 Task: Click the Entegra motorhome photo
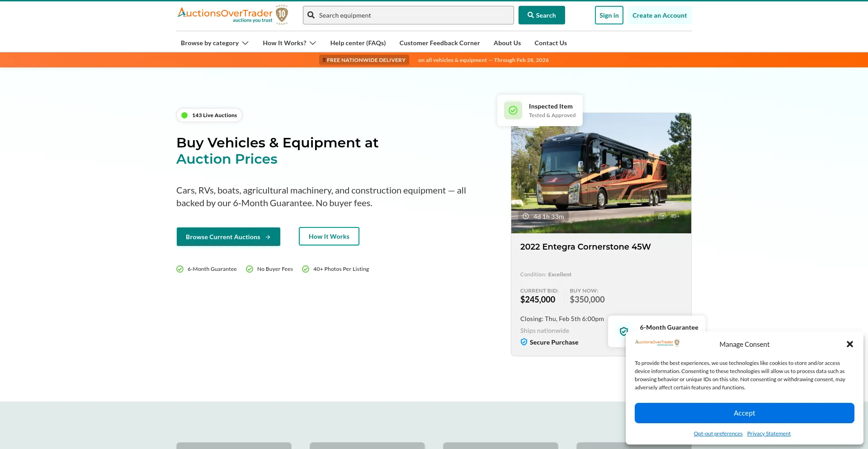[x=601, y=173]
